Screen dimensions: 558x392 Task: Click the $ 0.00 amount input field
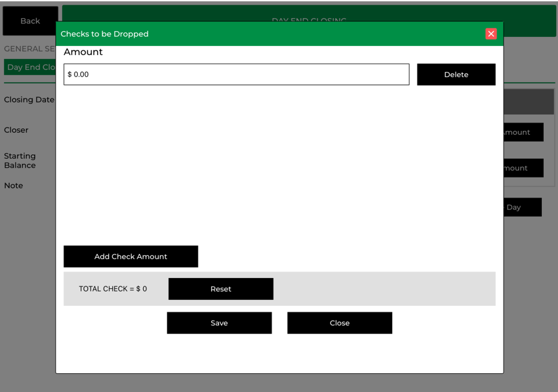click(x=236, y=75)
